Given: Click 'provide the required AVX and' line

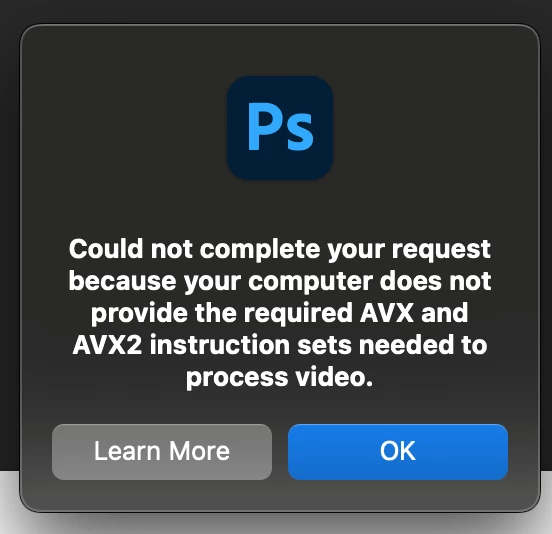Looking at the screenshot, I should coord(280,313).
